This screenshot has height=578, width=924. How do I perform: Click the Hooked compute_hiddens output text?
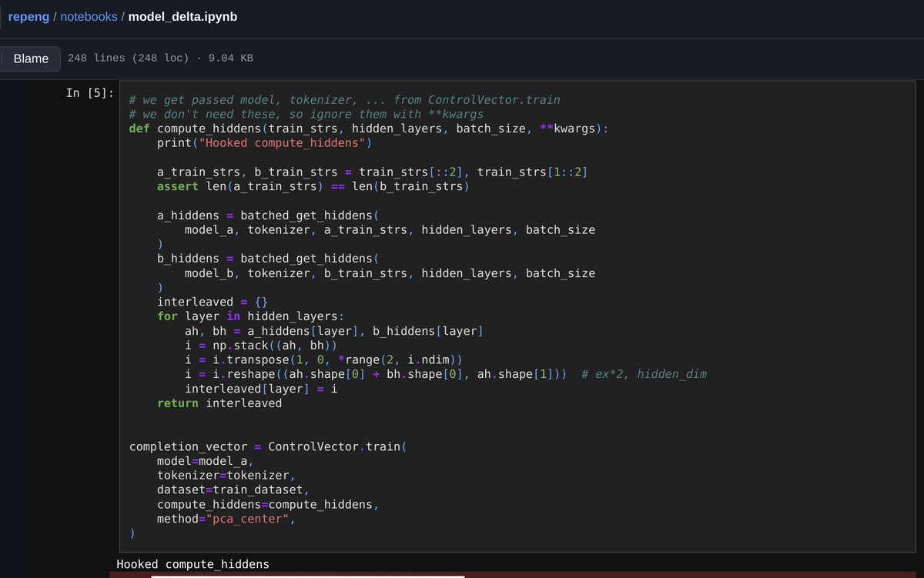tap(192, 564)
